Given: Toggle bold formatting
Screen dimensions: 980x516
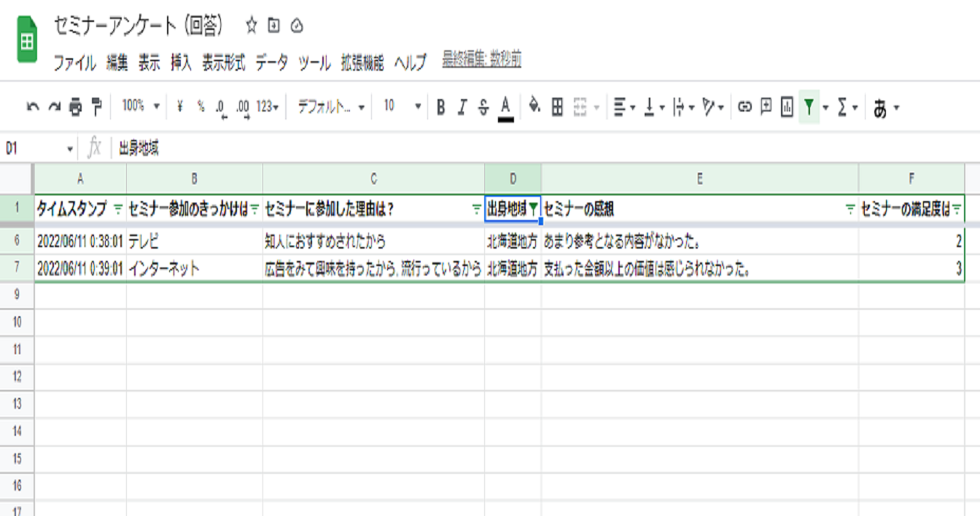Looking at the screenshot, I should (x=440, y=107).
